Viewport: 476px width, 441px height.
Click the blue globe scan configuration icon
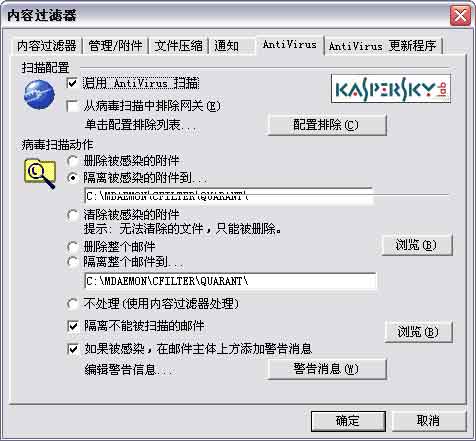point(39,95)
